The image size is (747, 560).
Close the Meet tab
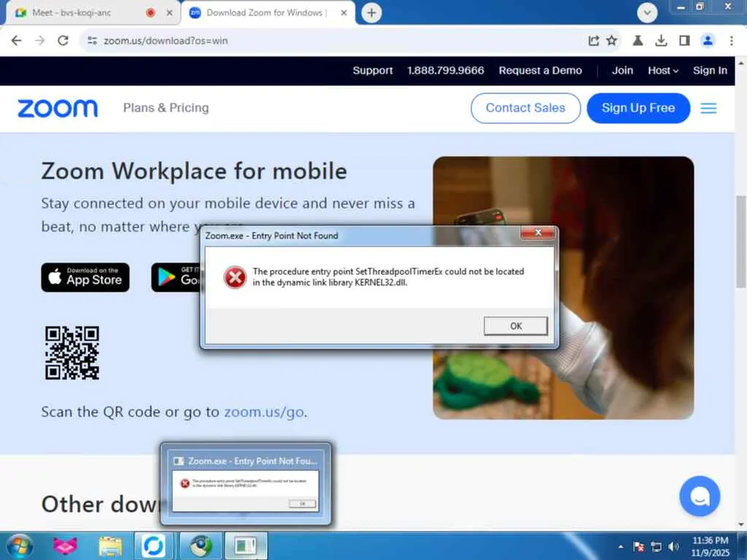tap(169, 13)
